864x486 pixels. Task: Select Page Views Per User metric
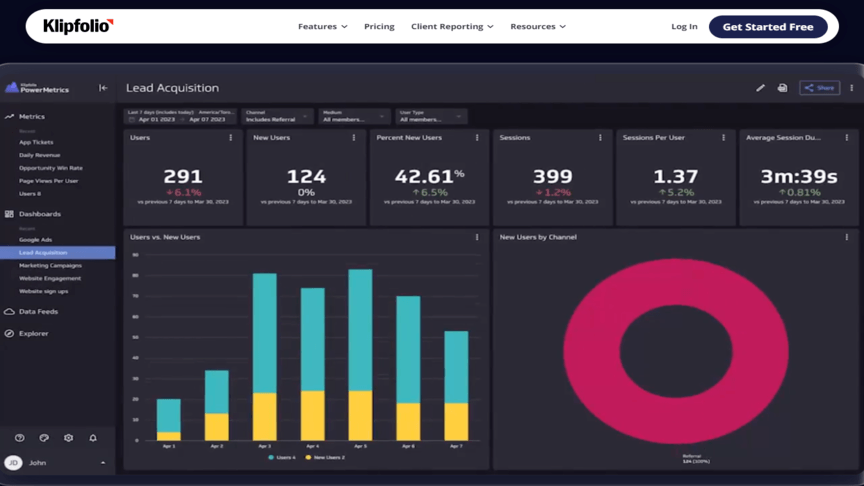point(48,181)
